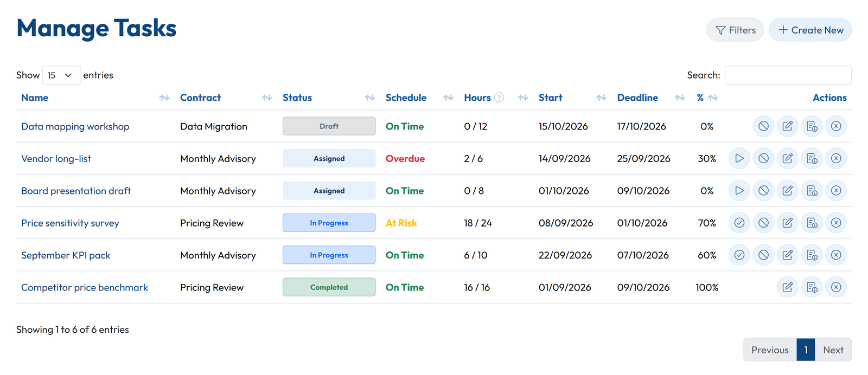Click the Hours help question mark icon

click(499, 98)
